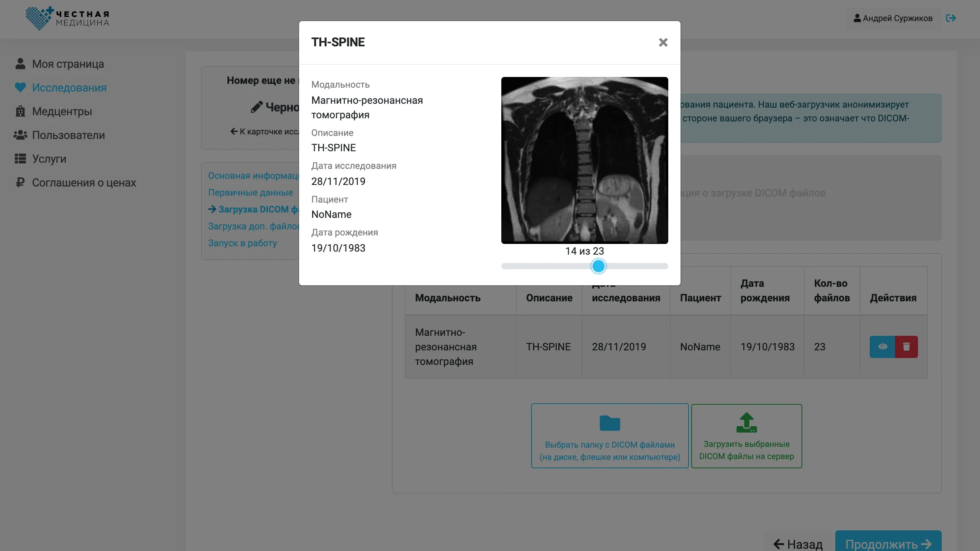This screenshot has height=551, width=980.
Task: Switch to Первичные данные step
Action: [250, 192]
